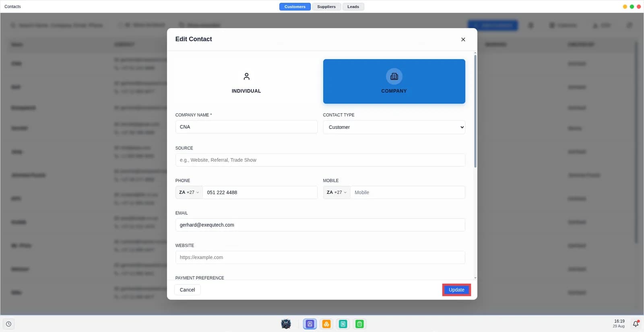Focus the Website URL field
Viewport: 644px width, 332px height.
[x=320, y=257]
